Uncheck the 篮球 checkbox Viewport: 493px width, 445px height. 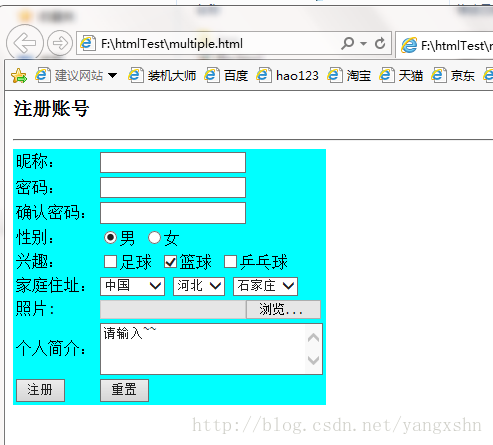(170, 262)
